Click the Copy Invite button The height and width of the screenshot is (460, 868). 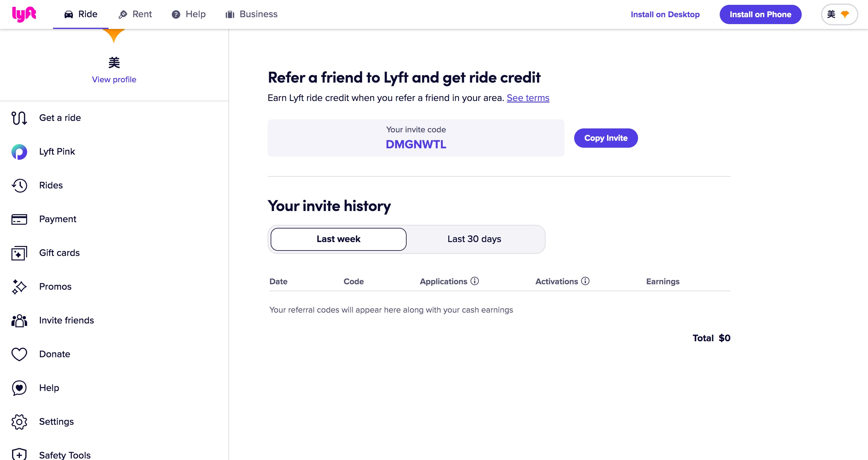coord(605,138)
